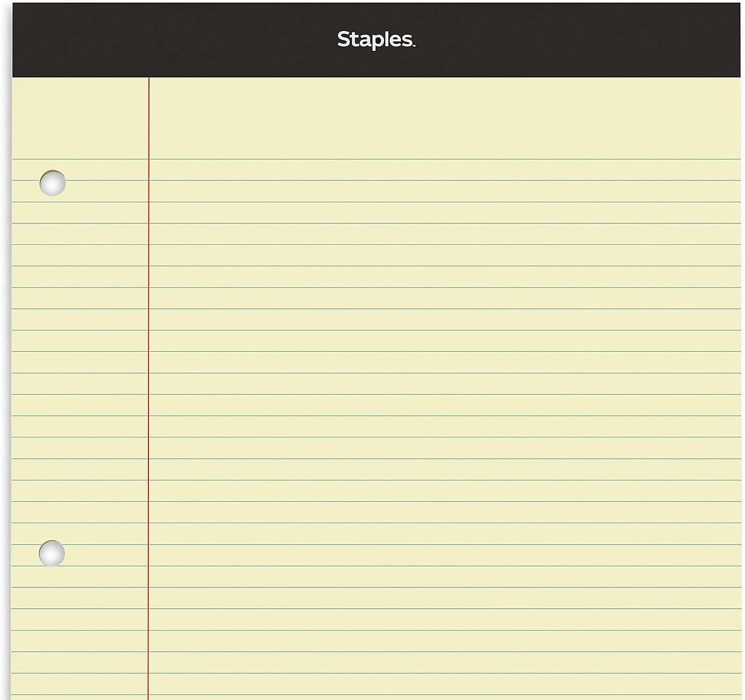Click where the red margin meets the first ruled line

148,159
